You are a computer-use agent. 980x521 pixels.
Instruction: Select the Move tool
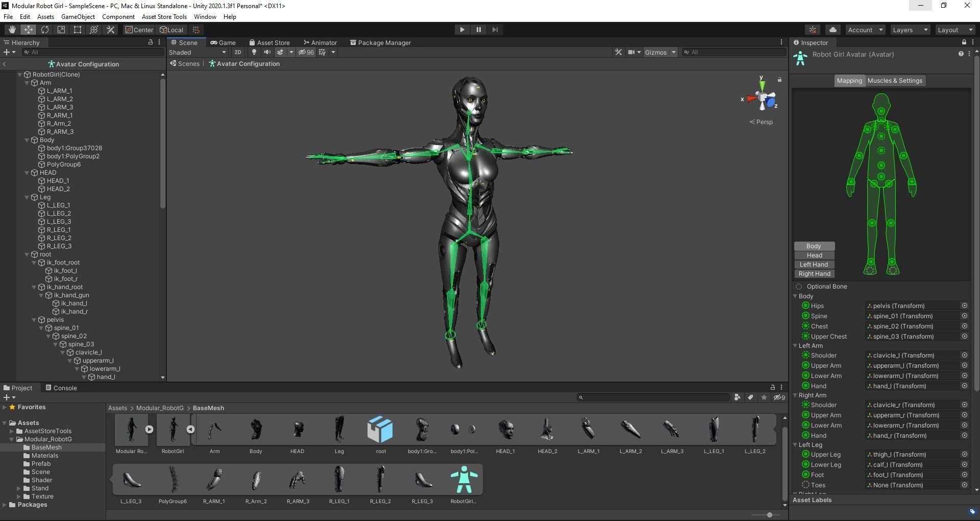click(x=28, y=30)
